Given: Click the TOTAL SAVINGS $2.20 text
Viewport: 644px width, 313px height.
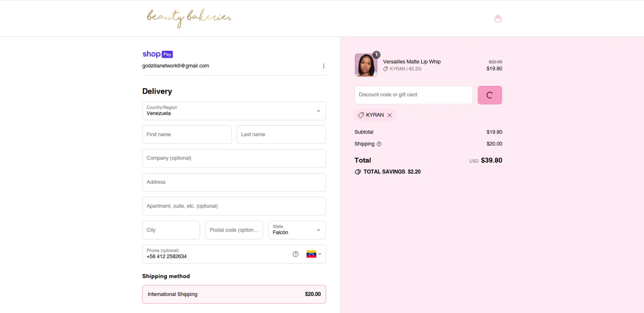Looking at the screenshot, I should click(392, 172).
